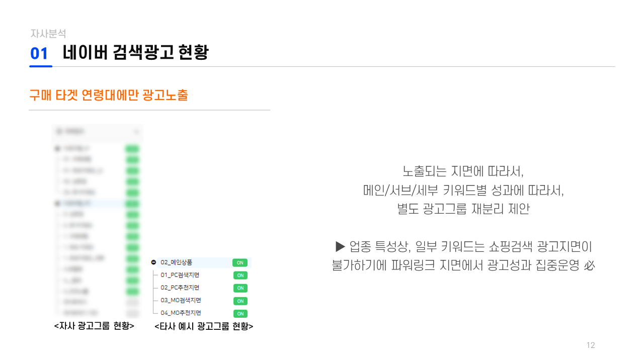644x362 pixels.
Task: Click the blue 01 section number
Action: coord(39,54)
